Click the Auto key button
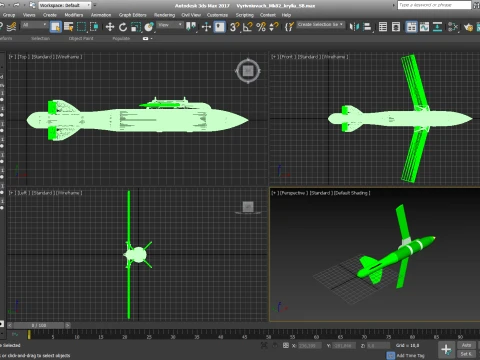 [x=466, y=345]
